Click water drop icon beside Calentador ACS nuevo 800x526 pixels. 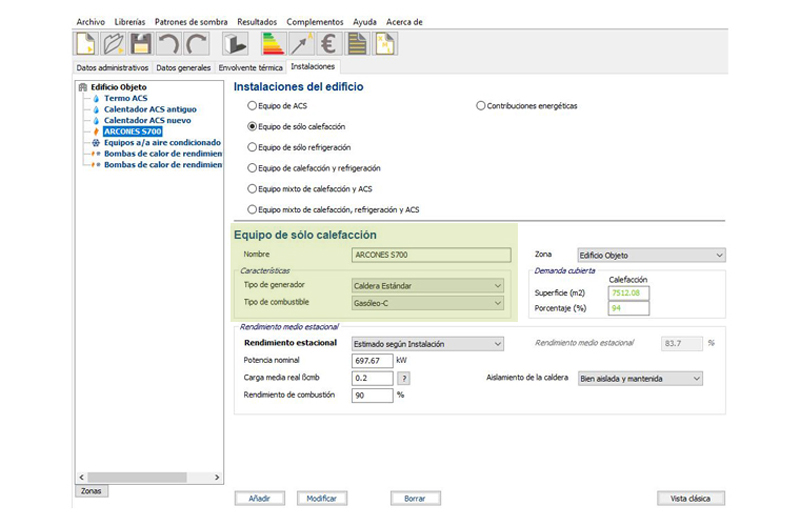pos(96,120)
